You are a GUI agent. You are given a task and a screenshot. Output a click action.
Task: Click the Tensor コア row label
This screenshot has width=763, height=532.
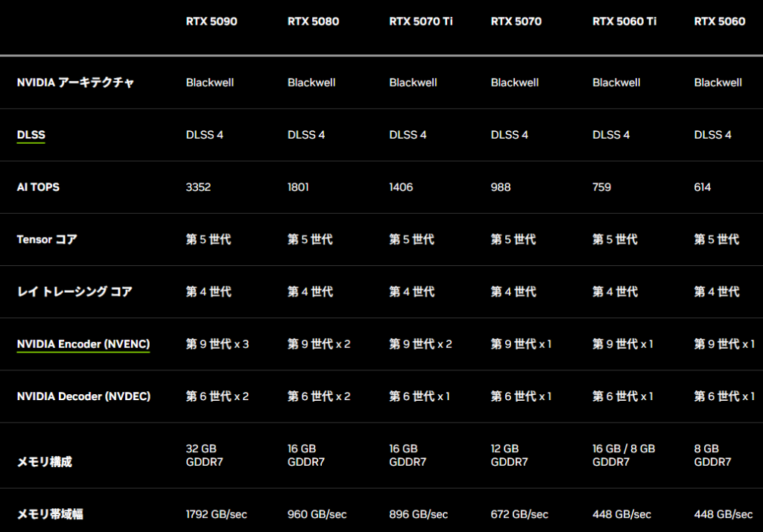tap(47, 239)
